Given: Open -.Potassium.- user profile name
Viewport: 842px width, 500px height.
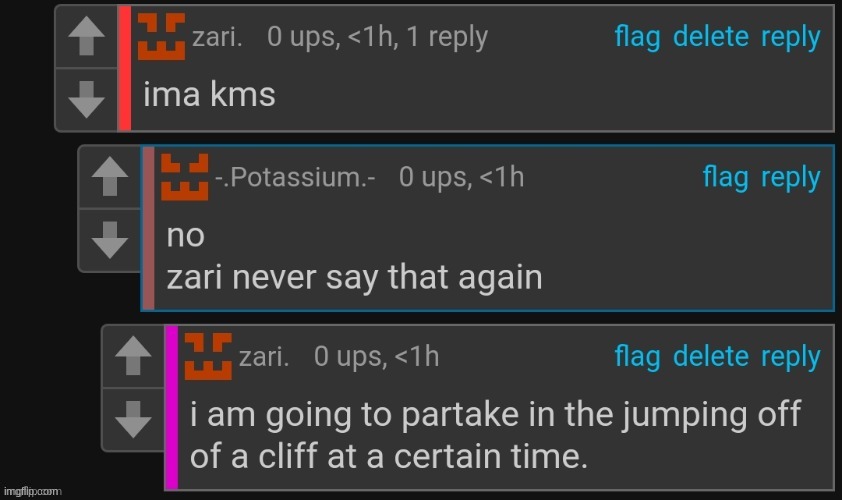Looking at the screenshot, I should click(x=295, y=178).
